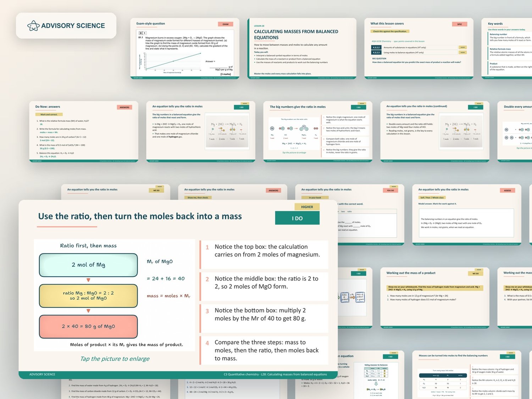The image size is (532, 399).
Task: Click the ANSWERS badge on the Do Now slide
Action: click(x=124, y=107)
